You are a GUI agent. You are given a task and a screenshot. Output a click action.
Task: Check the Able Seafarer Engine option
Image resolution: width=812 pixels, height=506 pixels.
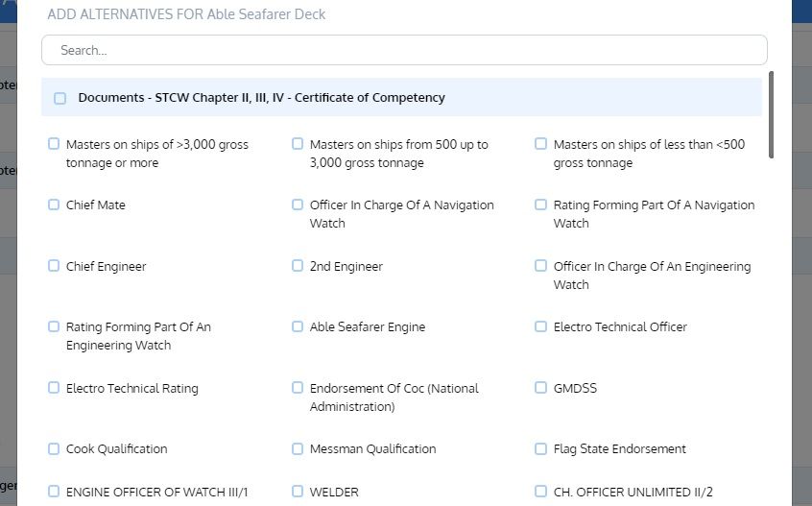click(298, 326)
